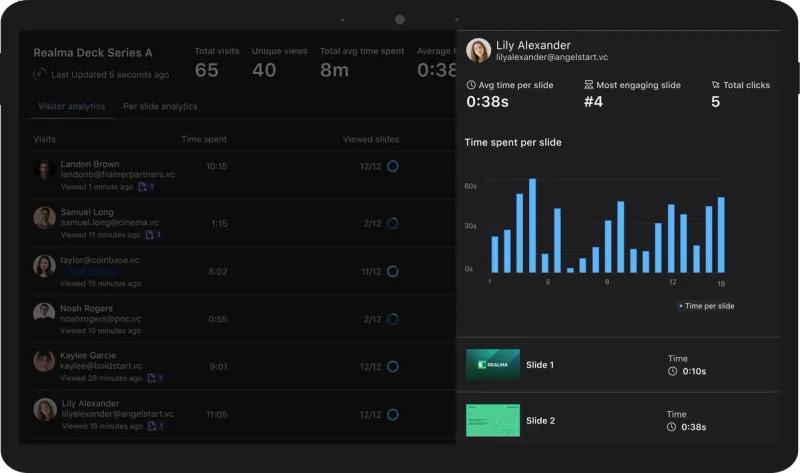Click the document icon in Landon Brown's row
Image resolution: width=800 pixels, height=473 pixels.
[x=143, y=187]
